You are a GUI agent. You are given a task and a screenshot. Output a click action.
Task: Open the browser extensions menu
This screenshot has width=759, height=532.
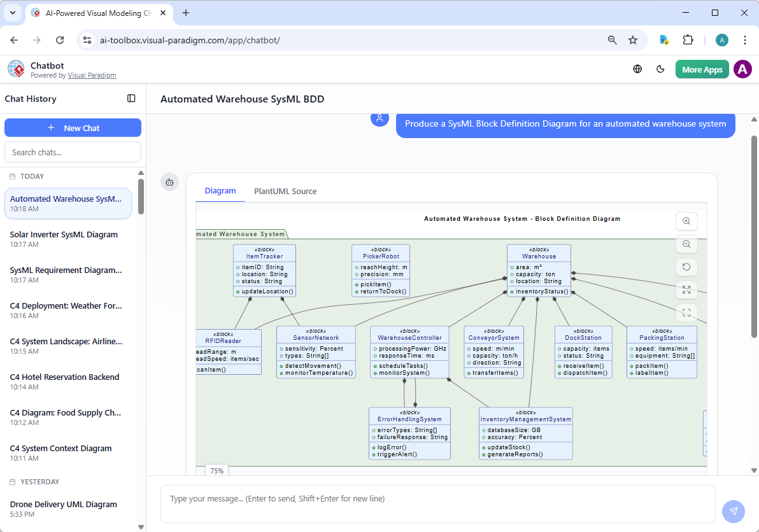tap(688, 39)
